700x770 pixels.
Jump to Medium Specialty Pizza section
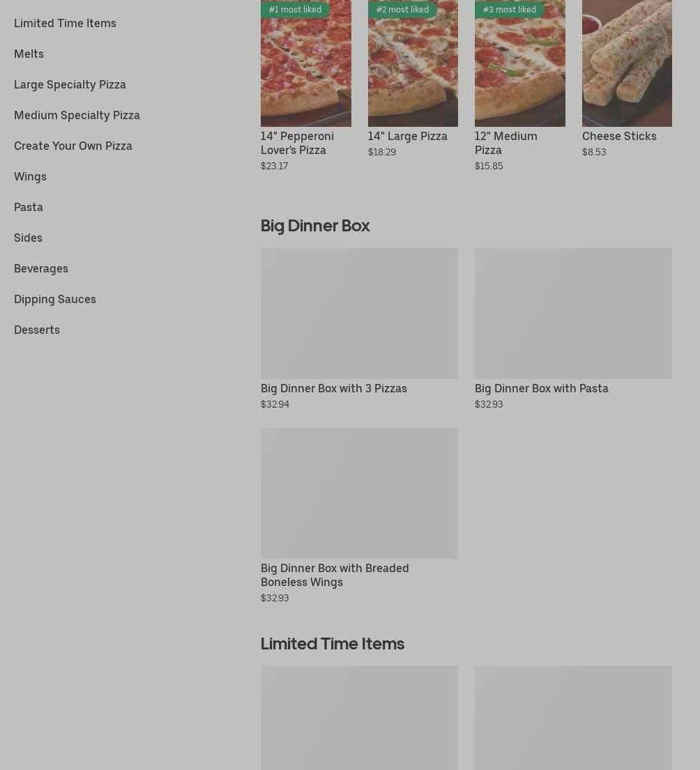77,115
